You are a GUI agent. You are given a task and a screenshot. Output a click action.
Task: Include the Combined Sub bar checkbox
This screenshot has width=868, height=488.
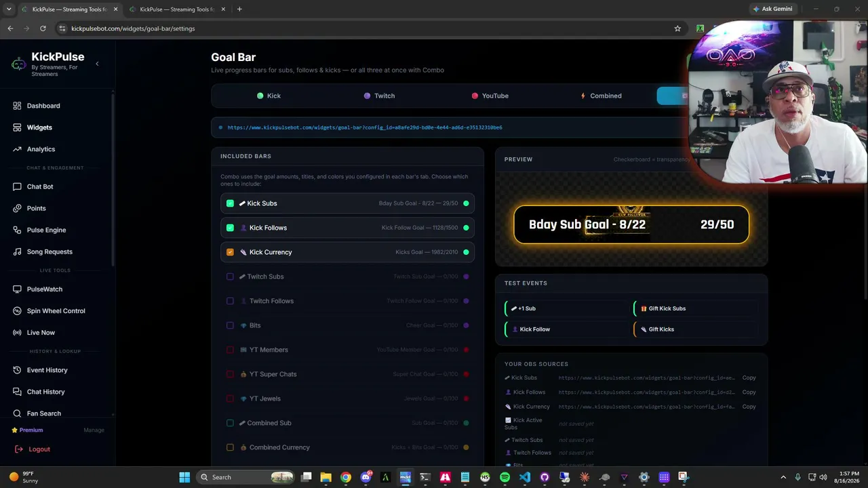point(231,423)
